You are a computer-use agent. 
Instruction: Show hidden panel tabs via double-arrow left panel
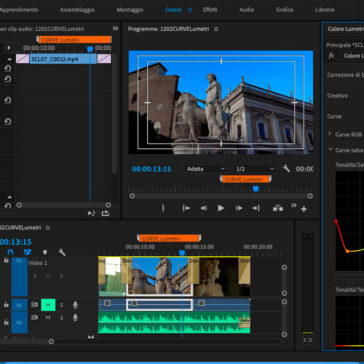point(115,29)
